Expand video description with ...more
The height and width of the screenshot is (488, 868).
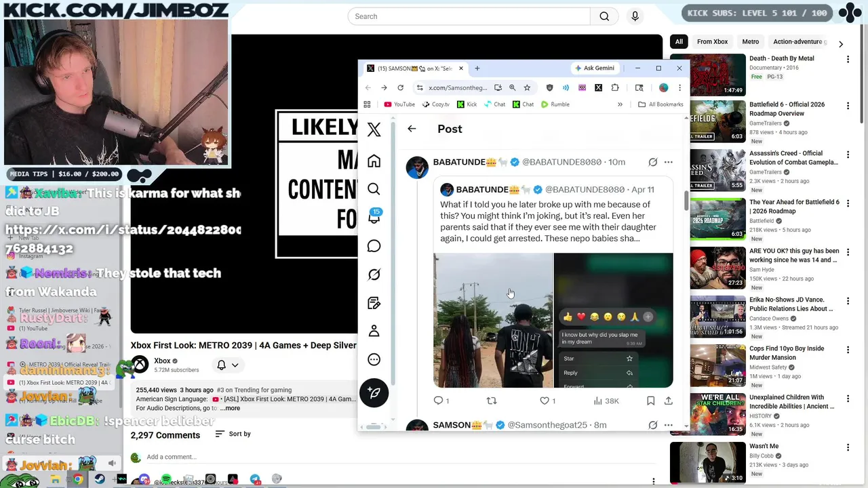pyautogui.click(x=229, y=408)
